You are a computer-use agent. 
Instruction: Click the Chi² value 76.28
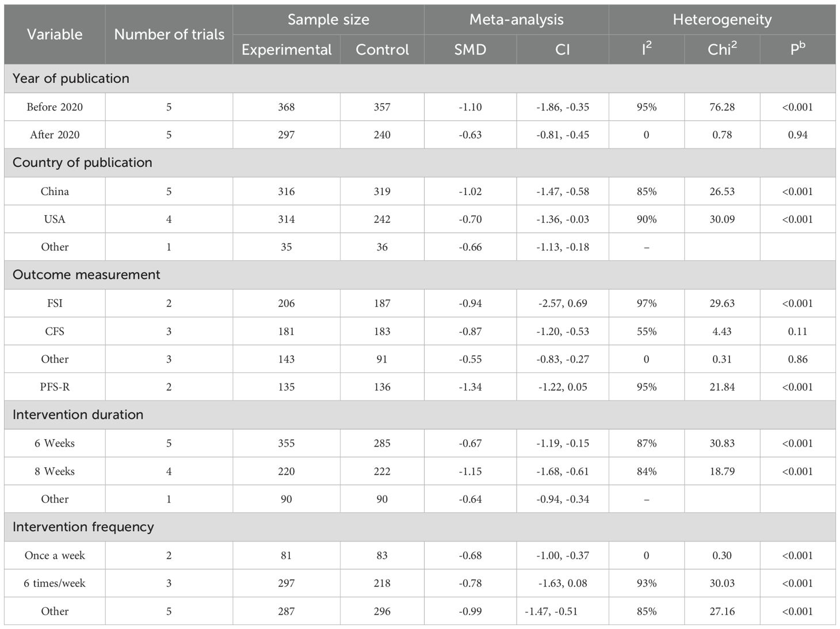722,107
